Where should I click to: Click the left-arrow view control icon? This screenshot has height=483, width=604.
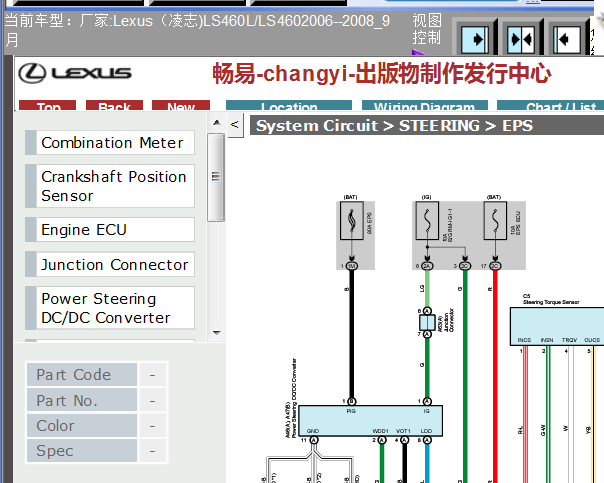(566, 39)
